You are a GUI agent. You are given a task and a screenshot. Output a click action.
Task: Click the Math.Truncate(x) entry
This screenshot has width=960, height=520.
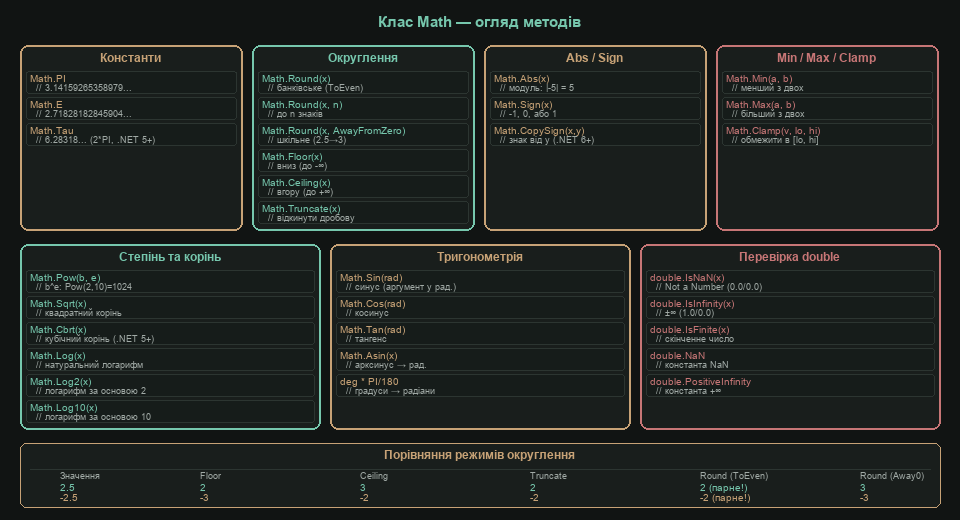pyautogui.click(x=364, y=213)
